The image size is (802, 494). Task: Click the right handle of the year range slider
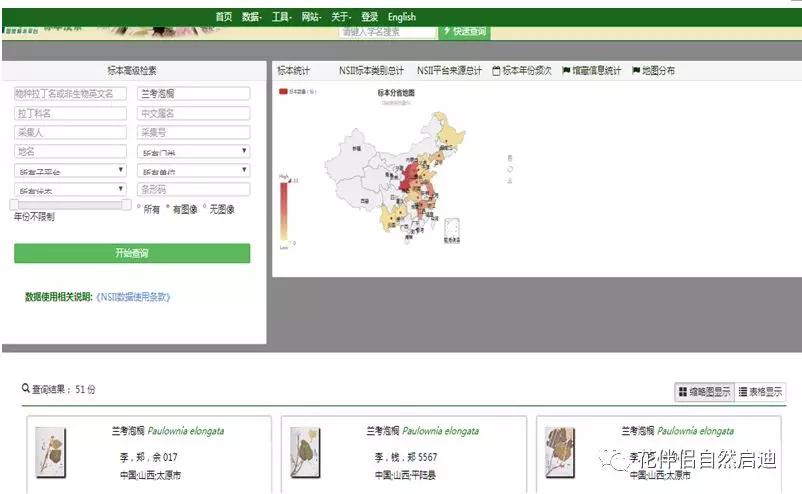pos(126,205)
